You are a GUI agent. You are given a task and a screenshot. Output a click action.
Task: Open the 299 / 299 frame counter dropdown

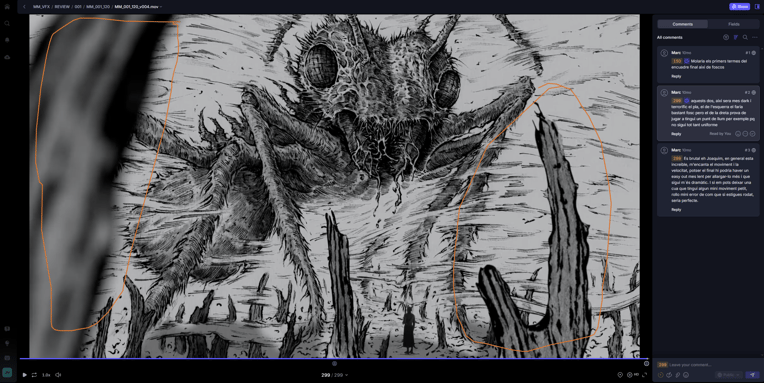coord(334,375)
